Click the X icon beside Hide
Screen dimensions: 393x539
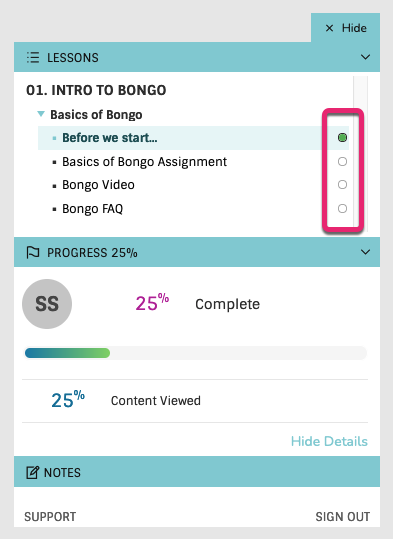(329, 28)
